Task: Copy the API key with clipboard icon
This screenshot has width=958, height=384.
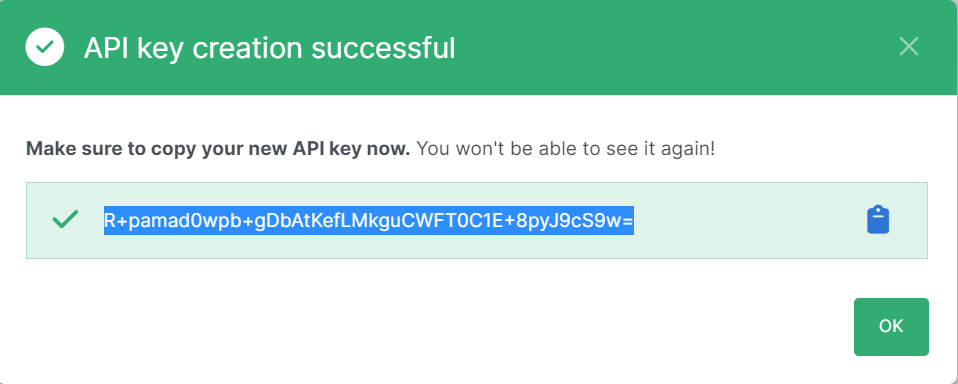Action: coord(878,220)
